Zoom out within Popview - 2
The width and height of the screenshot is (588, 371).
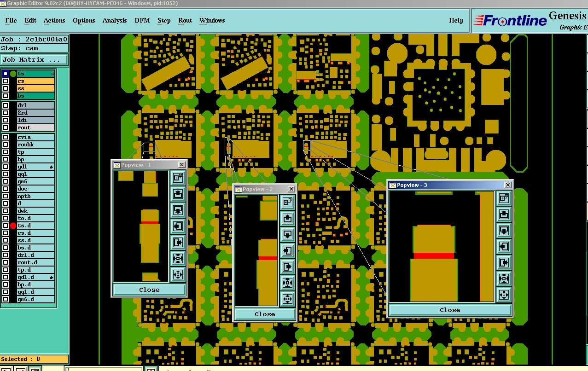pyautogui.click(x=287, y=299)
